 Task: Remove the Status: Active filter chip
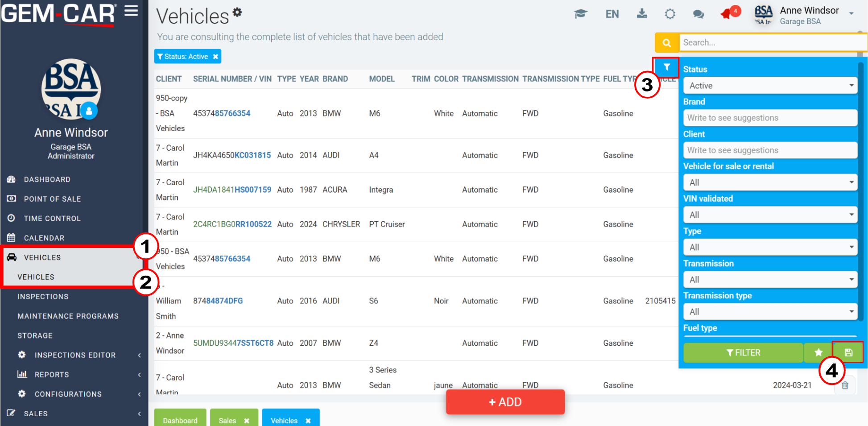pyautogui.click(x=215, y=57)
